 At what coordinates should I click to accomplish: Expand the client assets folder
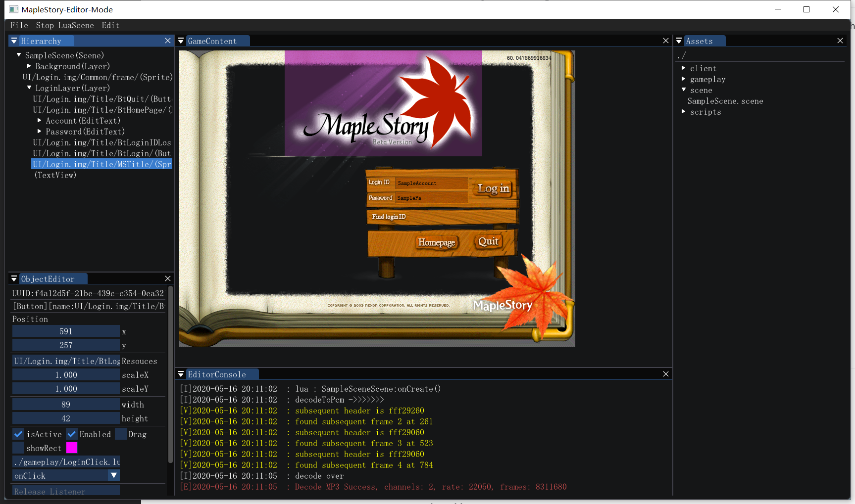tap(684, 68)
